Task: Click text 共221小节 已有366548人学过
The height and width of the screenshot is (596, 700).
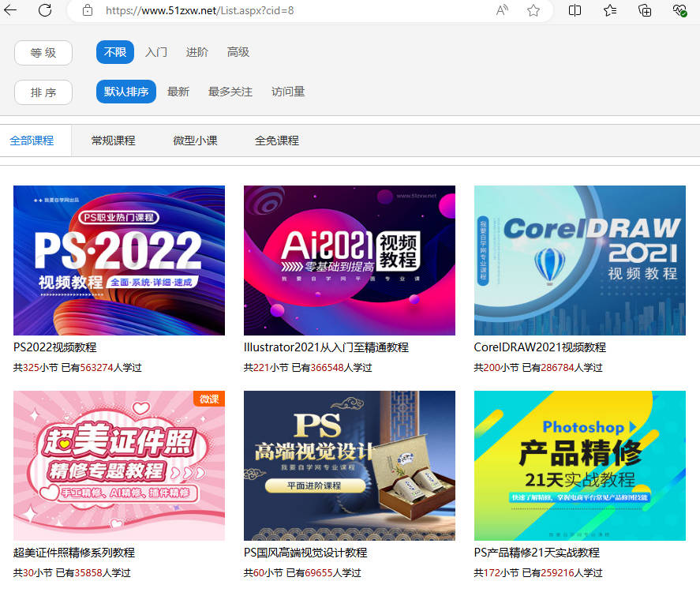Action: point(308,367)
